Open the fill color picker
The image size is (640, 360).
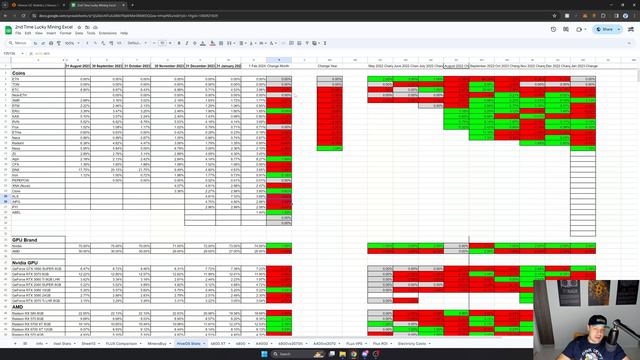click(213, 43)
